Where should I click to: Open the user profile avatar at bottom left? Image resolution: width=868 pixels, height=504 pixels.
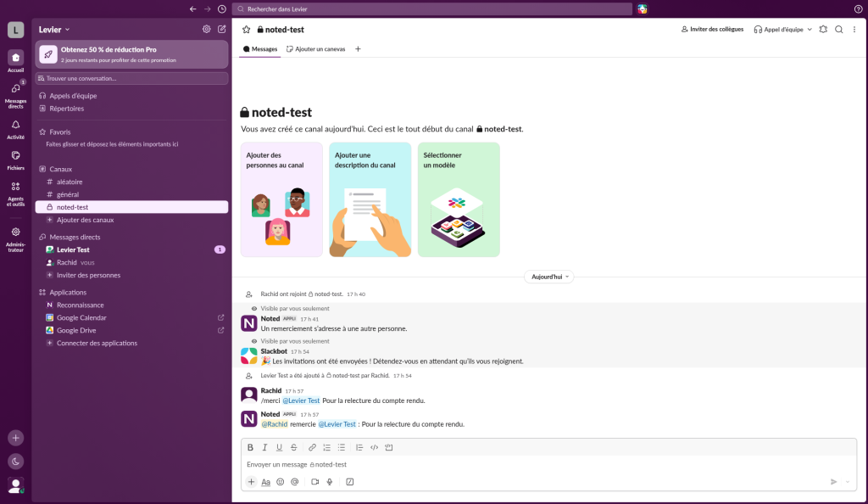(15, 485)
